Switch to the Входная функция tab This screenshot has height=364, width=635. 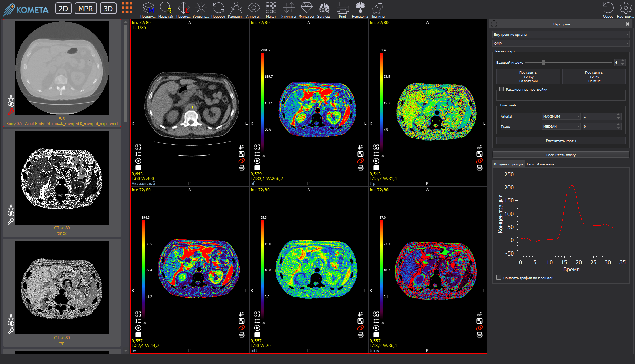click(508, 164)
